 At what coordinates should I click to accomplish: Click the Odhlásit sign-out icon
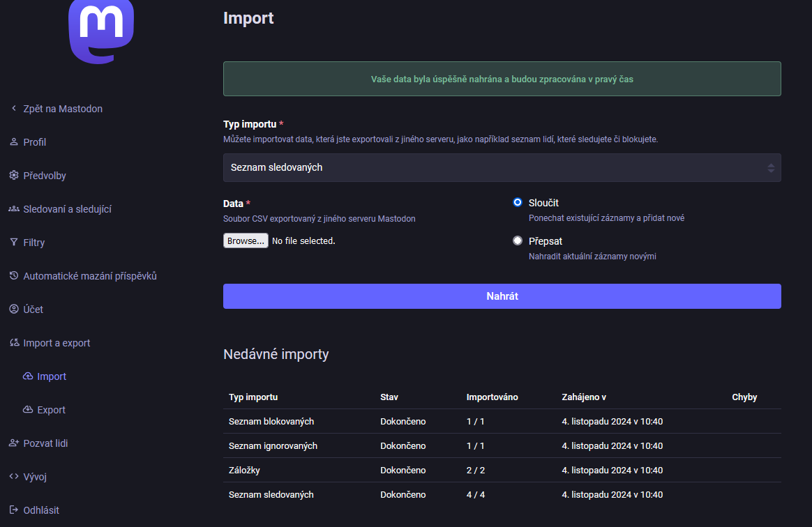(14, 510)
